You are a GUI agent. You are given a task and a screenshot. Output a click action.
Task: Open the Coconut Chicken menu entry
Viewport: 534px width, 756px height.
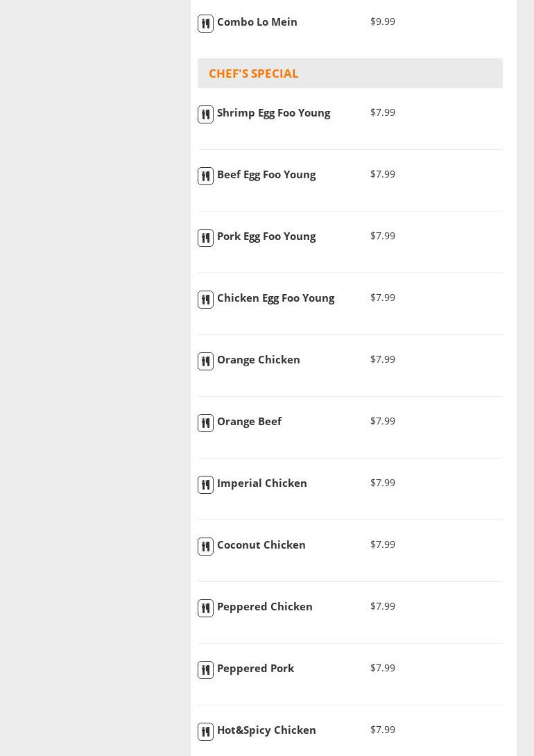point(261,544)
